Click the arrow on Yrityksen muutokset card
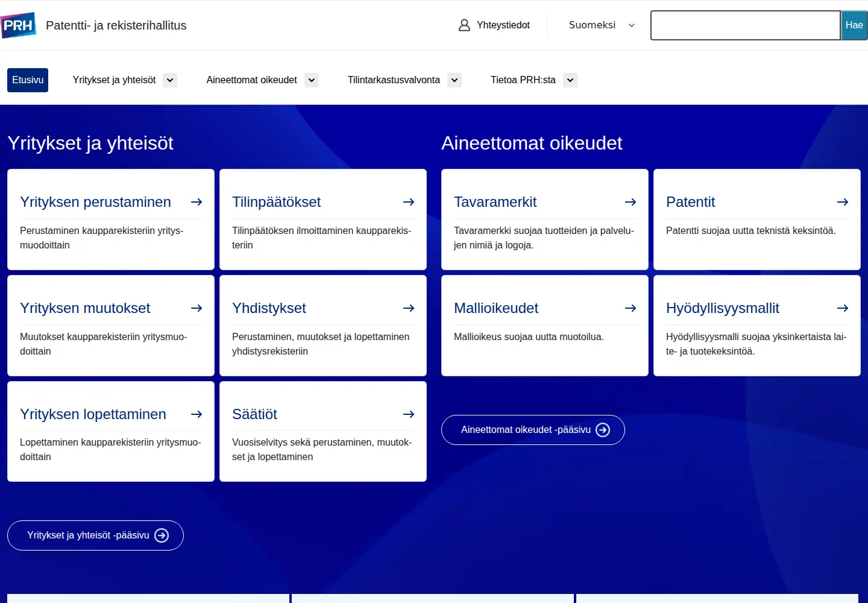 (197, 308)
